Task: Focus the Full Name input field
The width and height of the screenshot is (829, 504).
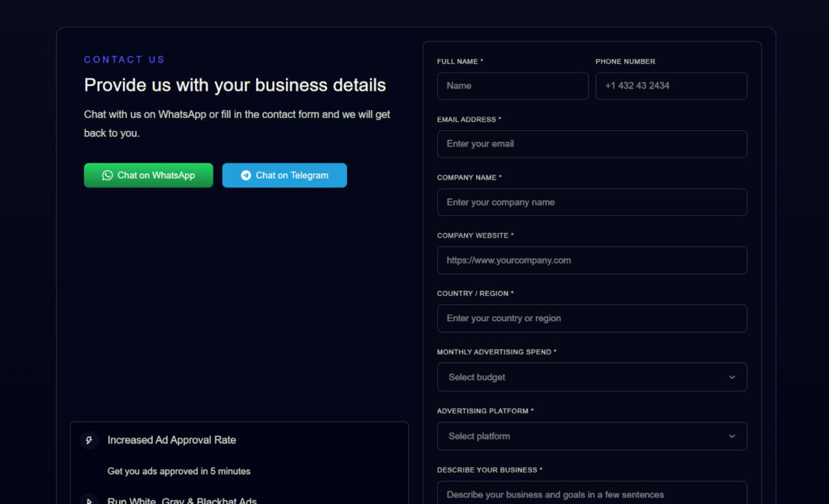Action: point(512,86)
